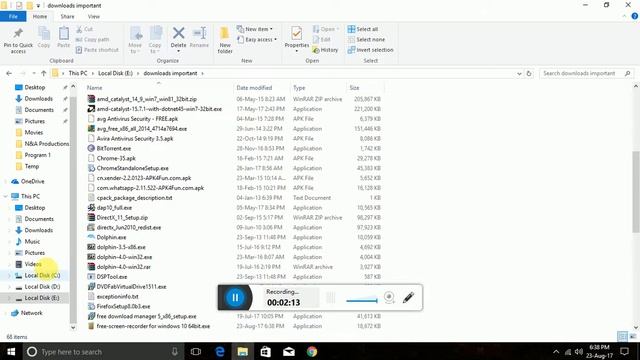Open the File tab

click(13, 16)
